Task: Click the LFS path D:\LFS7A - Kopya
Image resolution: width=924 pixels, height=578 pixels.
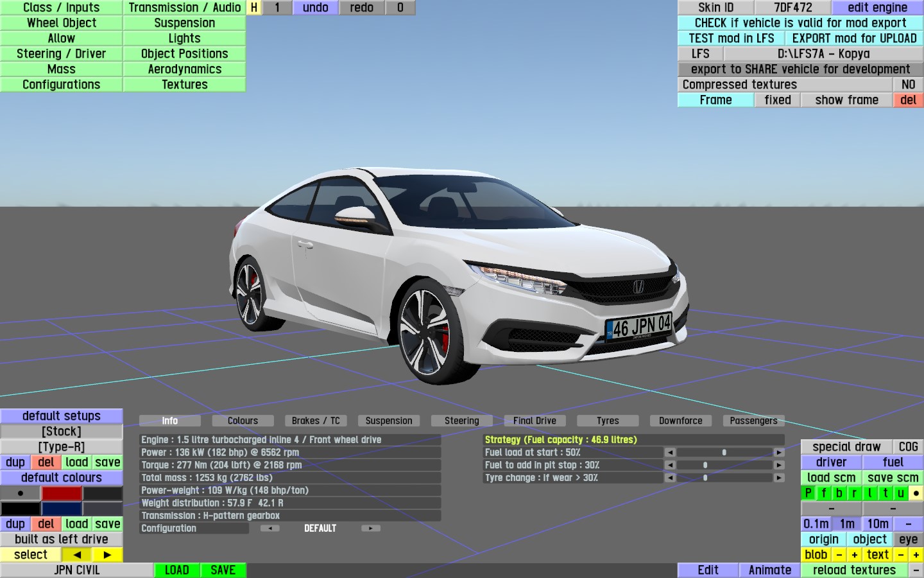Action: [x=823, y=54]
